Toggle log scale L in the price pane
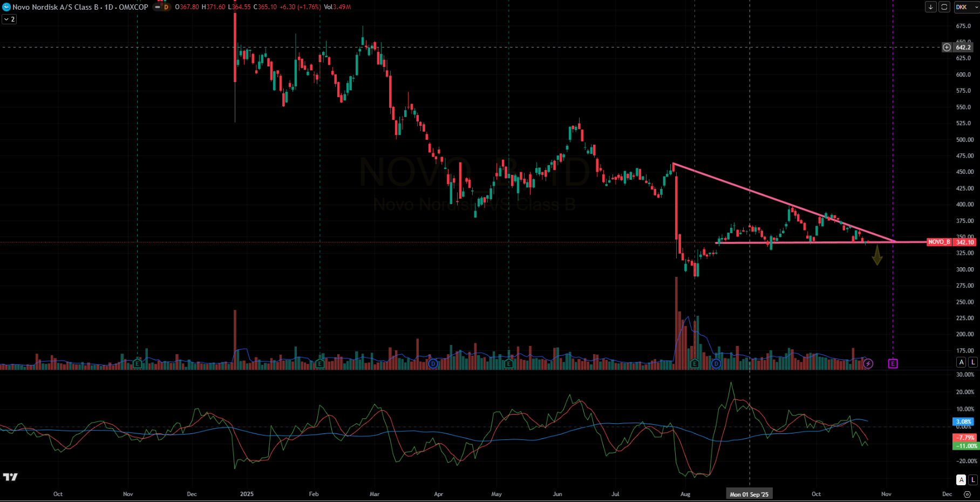The image size is (980, 502). coord(972,362)
